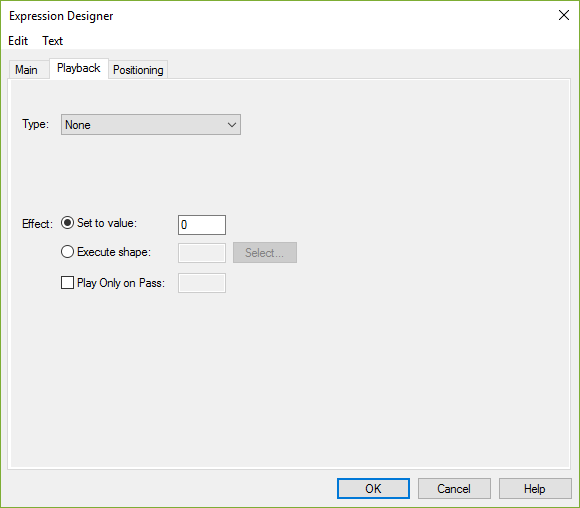580x508 pixels.
Task: Open the Type combo box showing None
Action: point(151,125)
